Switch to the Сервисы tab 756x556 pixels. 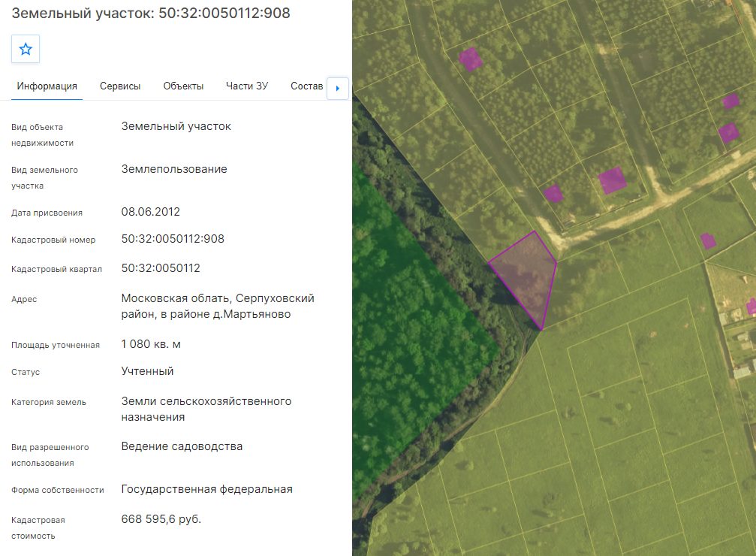[x=120, y=86]
